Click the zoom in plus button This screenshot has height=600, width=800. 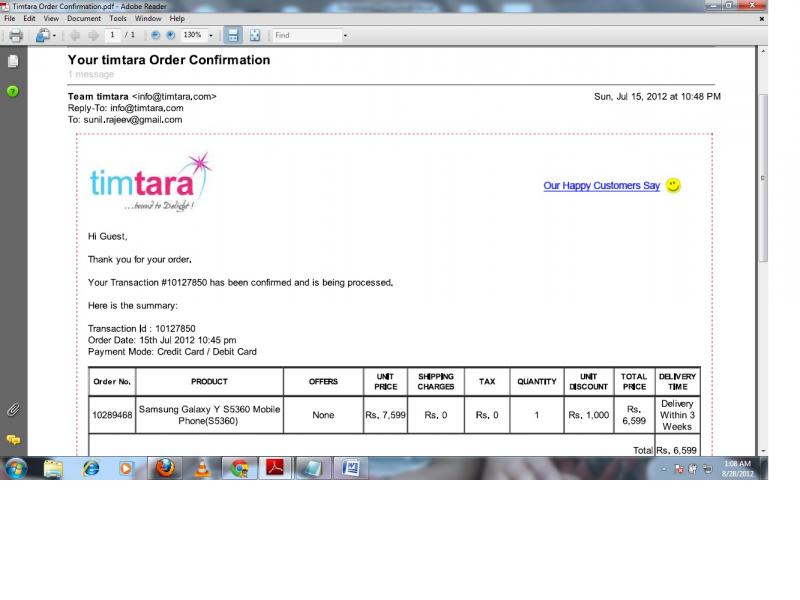(x=171, y=35)
